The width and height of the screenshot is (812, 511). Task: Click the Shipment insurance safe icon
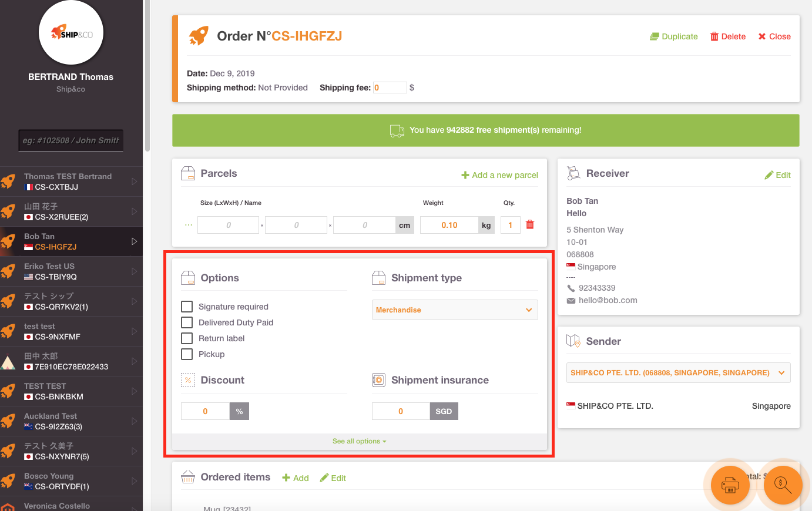click(x=379, y=380)
